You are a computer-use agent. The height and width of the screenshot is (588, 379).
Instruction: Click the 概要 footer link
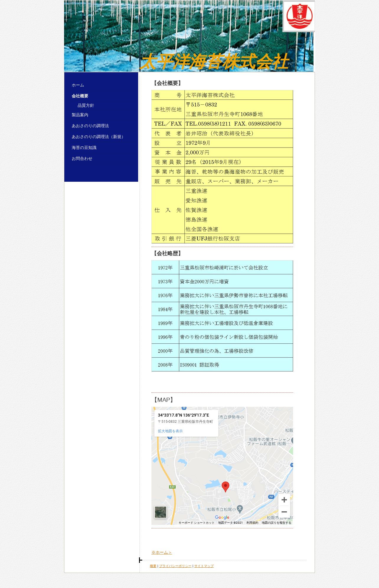(153, 566)
